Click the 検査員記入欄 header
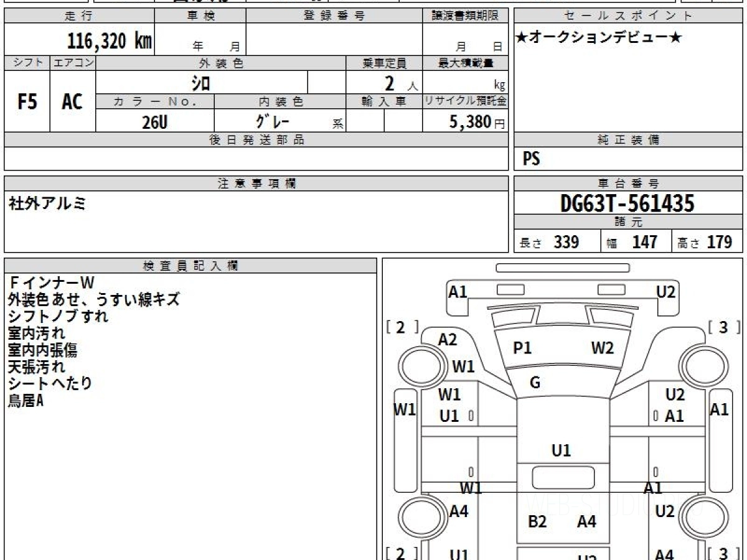Screen dimensions: 747x560 click(190, 266)
